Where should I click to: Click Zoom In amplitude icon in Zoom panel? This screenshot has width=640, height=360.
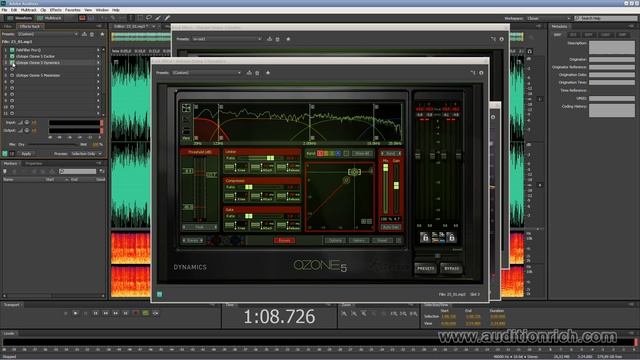click(x=344, y=313)
